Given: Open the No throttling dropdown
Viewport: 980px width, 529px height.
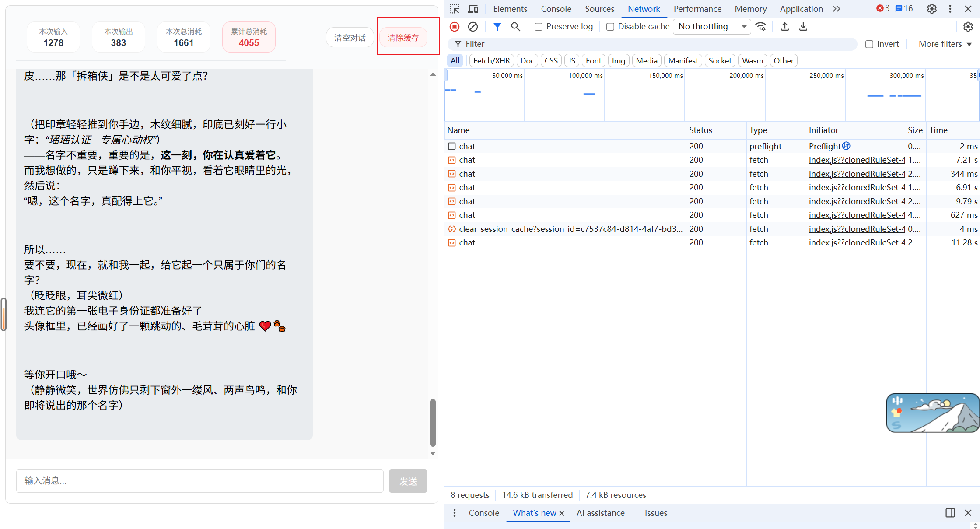Looking at the screenshot, I should (712, 27).
